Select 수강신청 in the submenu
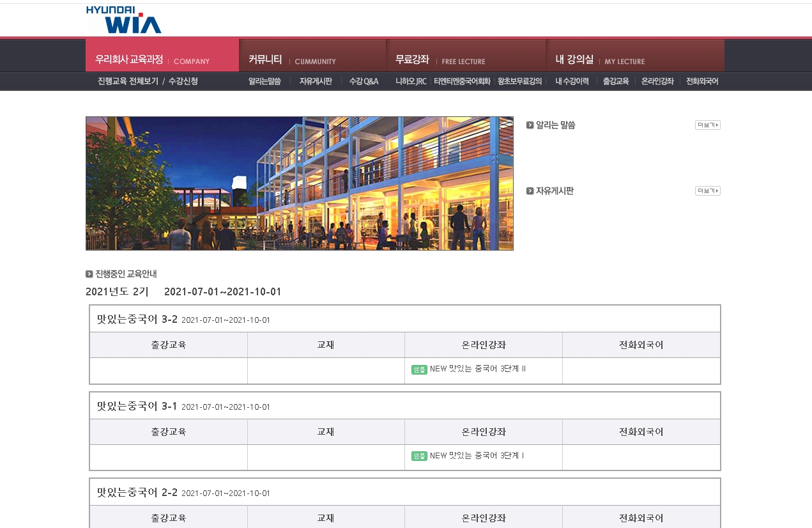This screenshot has height=528, width=812. click(183, 81)
